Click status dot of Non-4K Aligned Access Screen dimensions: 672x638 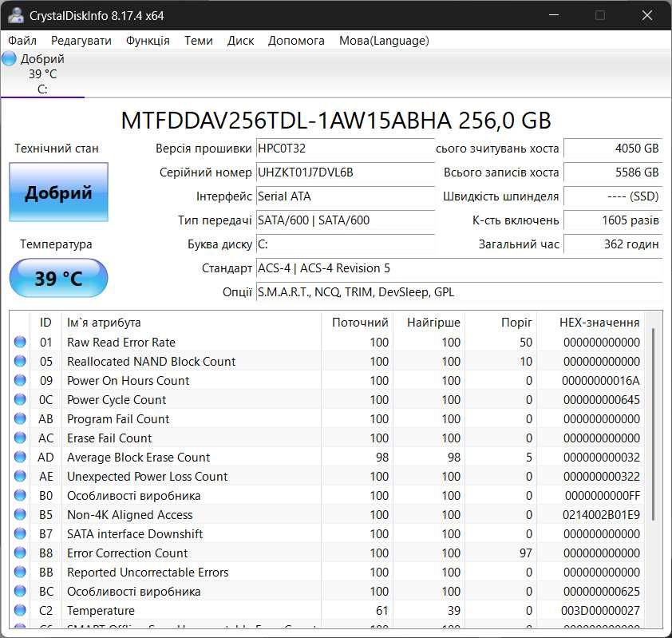pos(20,514)
